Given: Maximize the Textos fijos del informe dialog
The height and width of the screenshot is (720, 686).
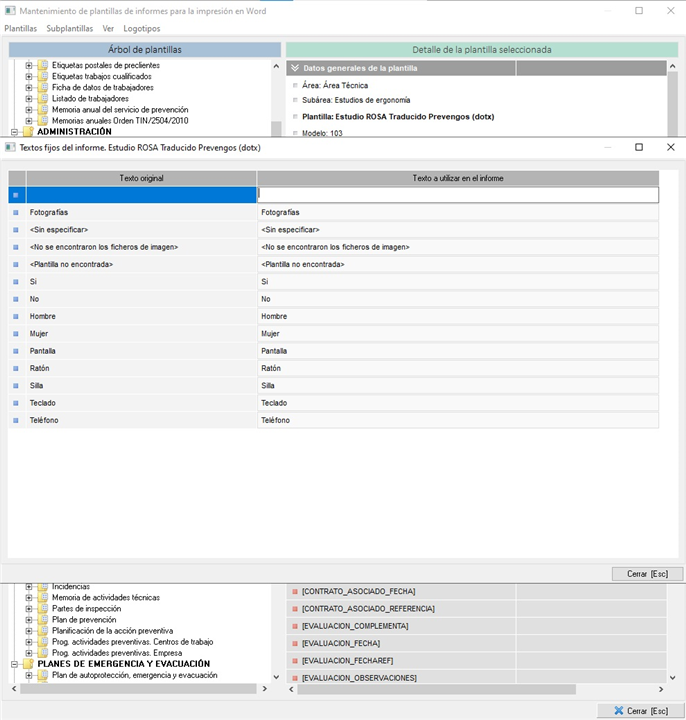Looking at the screenshot, I should click(x=639, y=147).
